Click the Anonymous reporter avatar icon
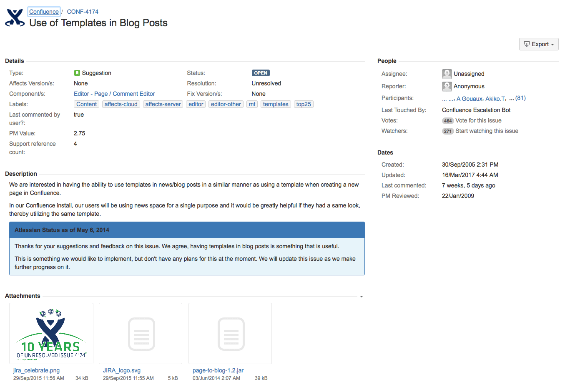Viewport: 565px width, 392px height. (x=447, y=86)
